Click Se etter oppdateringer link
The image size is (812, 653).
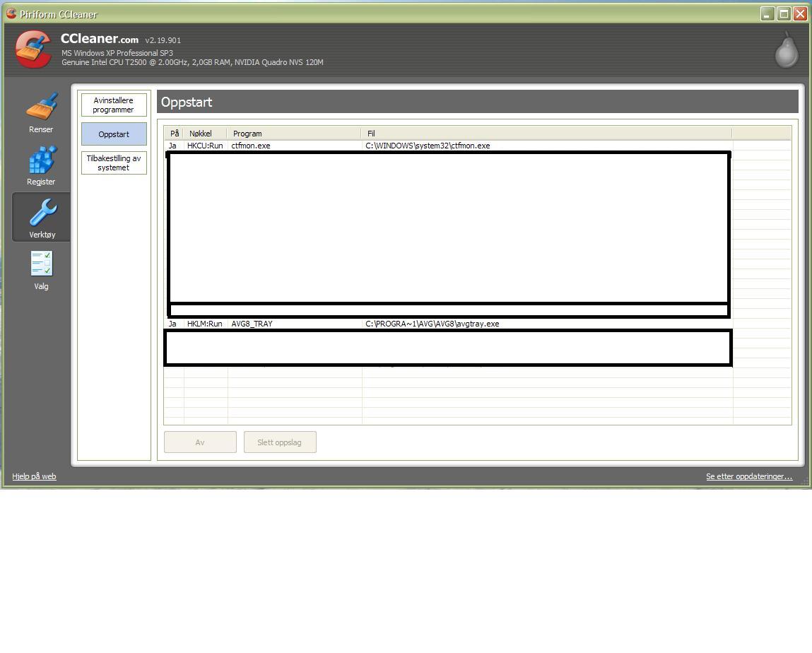tap(749, 476)
